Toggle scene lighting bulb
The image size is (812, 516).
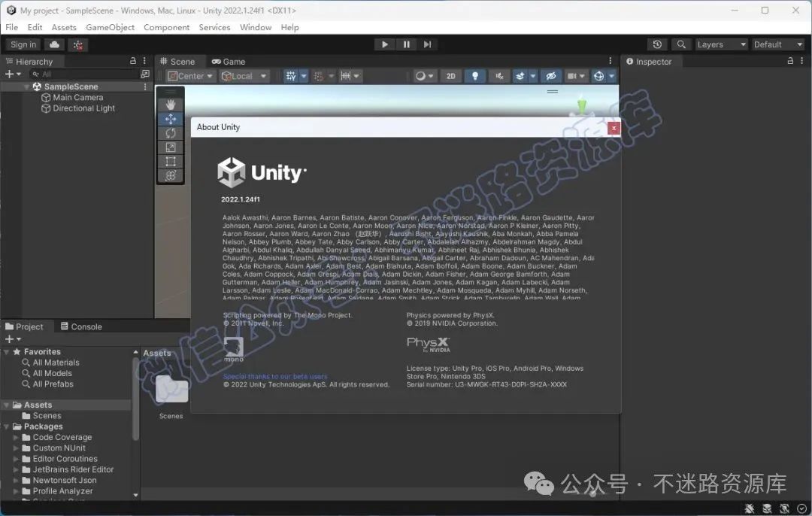pos(475,76)
